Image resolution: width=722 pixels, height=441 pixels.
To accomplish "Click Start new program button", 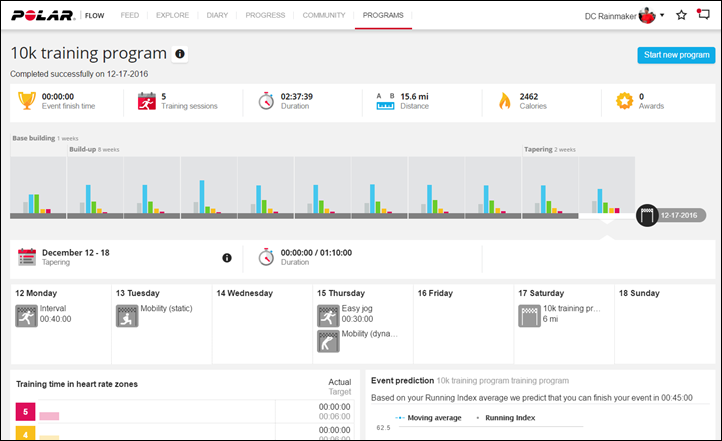I will click(676, 55).
